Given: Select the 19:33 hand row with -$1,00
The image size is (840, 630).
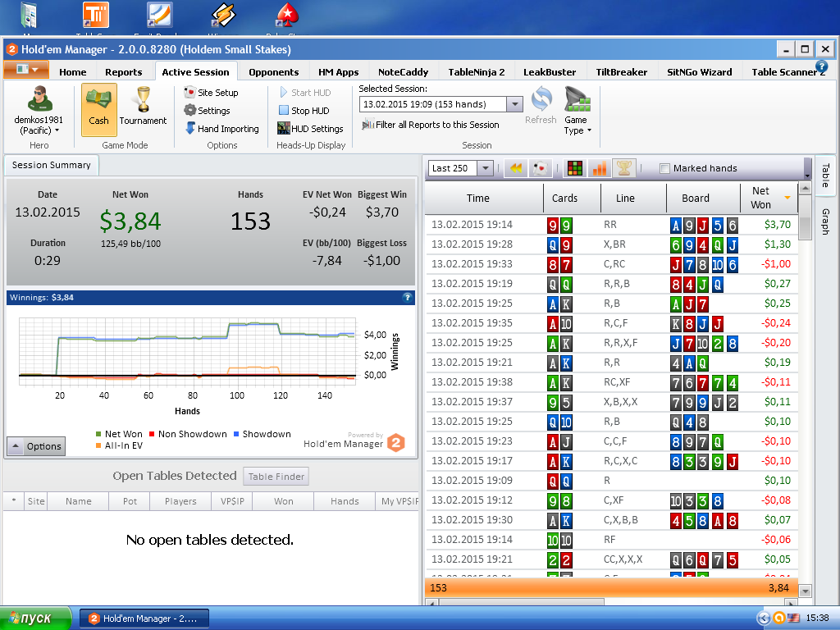Looking at the screenshot, I should (x=611, y=264).
